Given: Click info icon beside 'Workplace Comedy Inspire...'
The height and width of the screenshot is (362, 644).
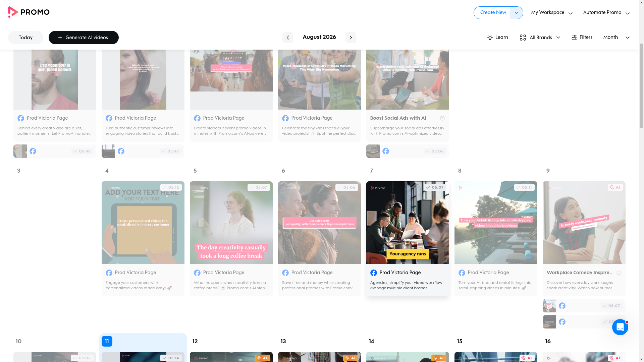Looking at the screenshot, I should [x=619, y=273].
